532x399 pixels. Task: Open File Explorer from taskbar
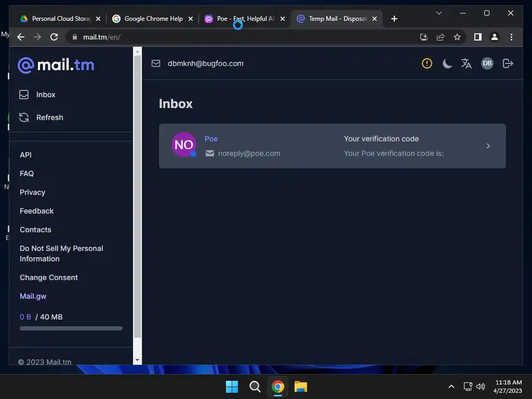(x=301, y=387)
